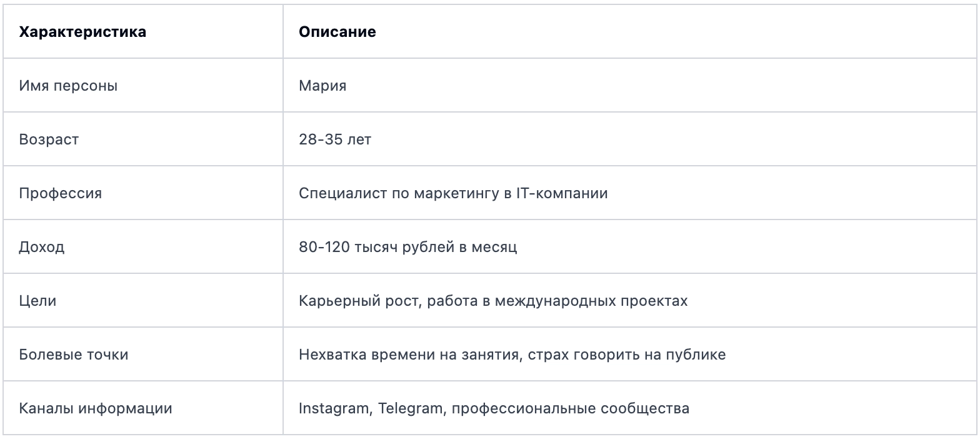
Task: Select the "Имя персоны" cell
Action: pyautogui.click(x=68, y=86)
